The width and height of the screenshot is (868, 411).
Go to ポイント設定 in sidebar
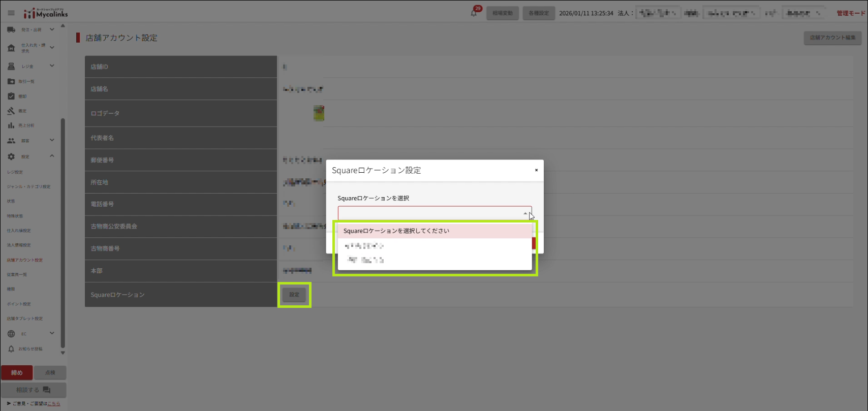click(x=19, y=304)
